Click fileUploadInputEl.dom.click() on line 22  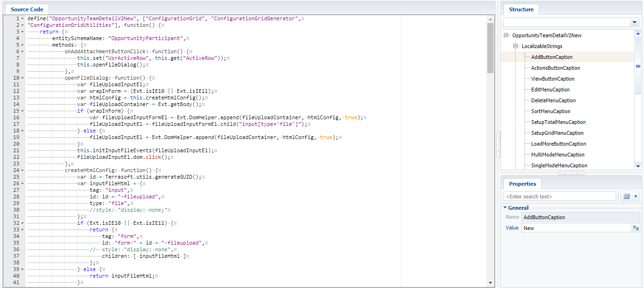pyautogui.click(x=124, y=157)
